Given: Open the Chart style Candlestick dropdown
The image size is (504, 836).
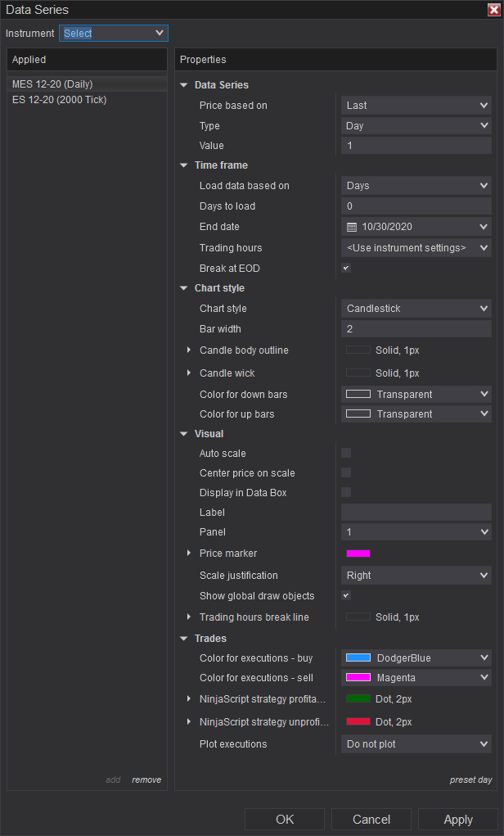Looking at the screenshot, I should click(416, 309).
